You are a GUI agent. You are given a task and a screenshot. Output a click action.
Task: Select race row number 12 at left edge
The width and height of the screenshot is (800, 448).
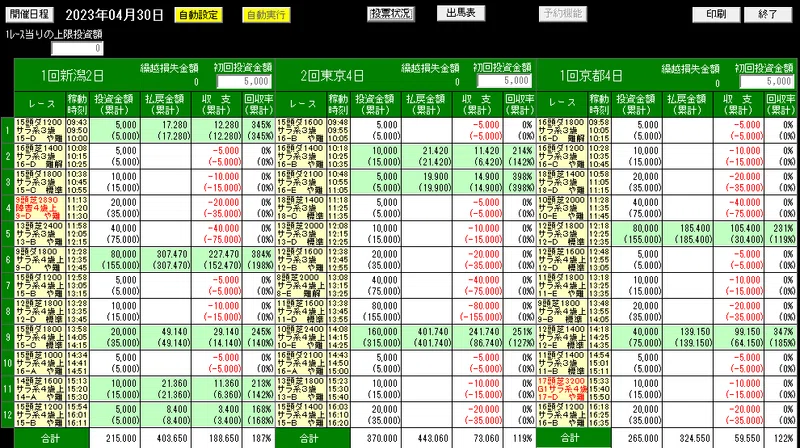(x=7, y=415)
